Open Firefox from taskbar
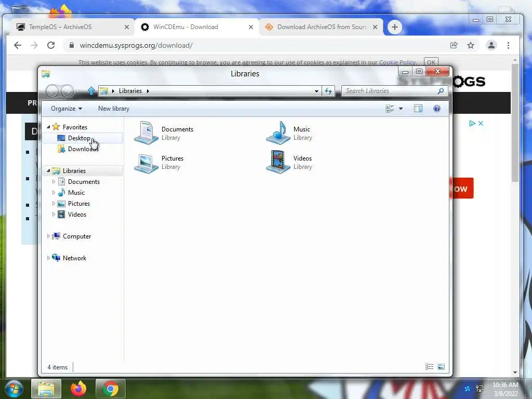Image resolution: width=532 pixels, height=399 pixels. click(x=78, y=389)
